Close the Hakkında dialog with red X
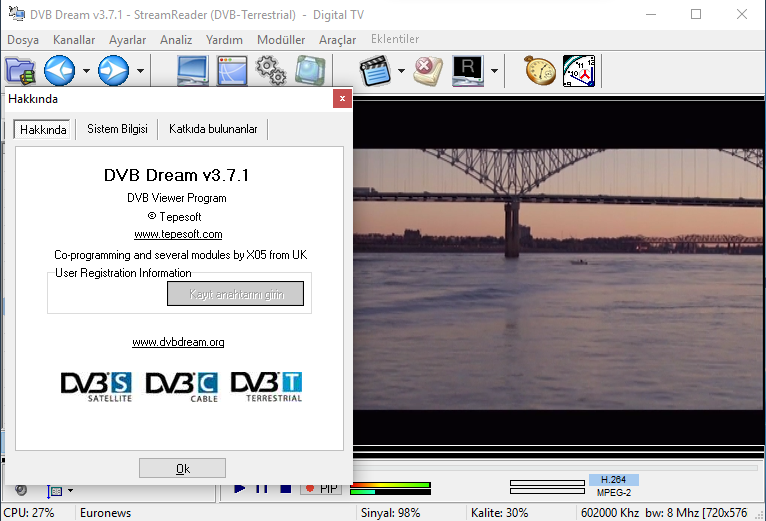This screenshot has width=766, height=521. pos(342,99)
